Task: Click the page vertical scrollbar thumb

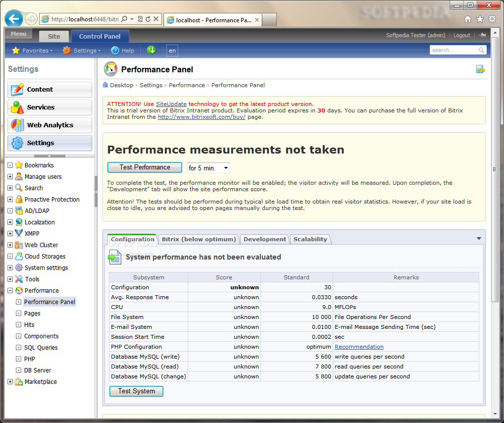Action: [495, 169]
